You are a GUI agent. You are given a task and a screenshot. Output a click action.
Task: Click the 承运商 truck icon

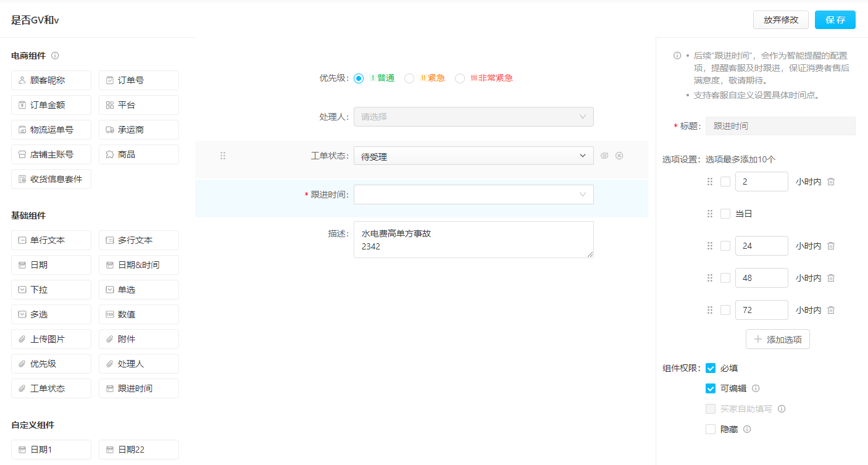110,130
